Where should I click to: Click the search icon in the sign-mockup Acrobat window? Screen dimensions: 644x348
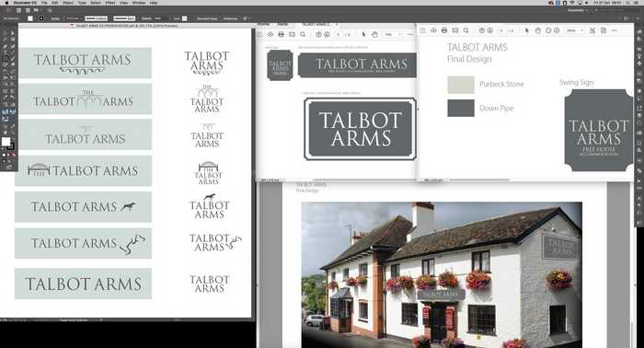click(x=303, y=34)
